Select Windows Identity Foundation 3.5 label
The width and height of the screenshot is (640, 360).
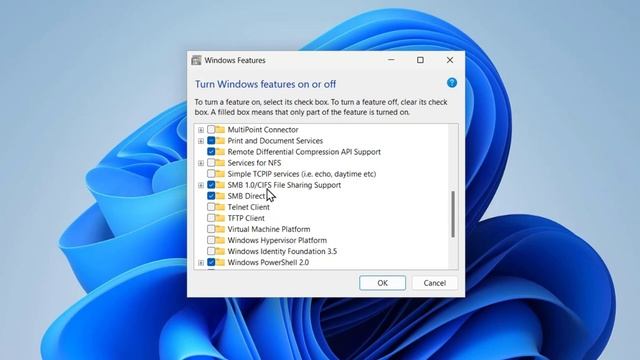[x=282, y=251]
